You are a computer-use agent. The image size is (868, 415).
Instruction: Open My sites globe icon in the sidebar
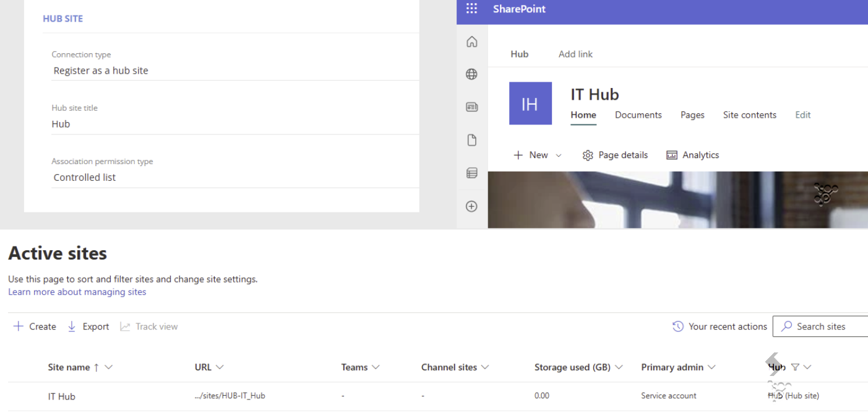coord(471,74)
